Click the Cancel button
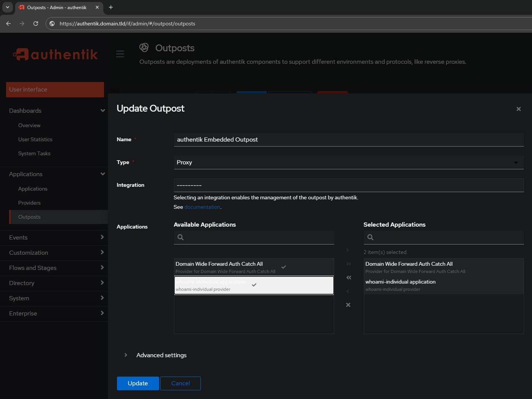Image resolution: width=532 pixels, height=399 pixels. (x=180, y=383)
